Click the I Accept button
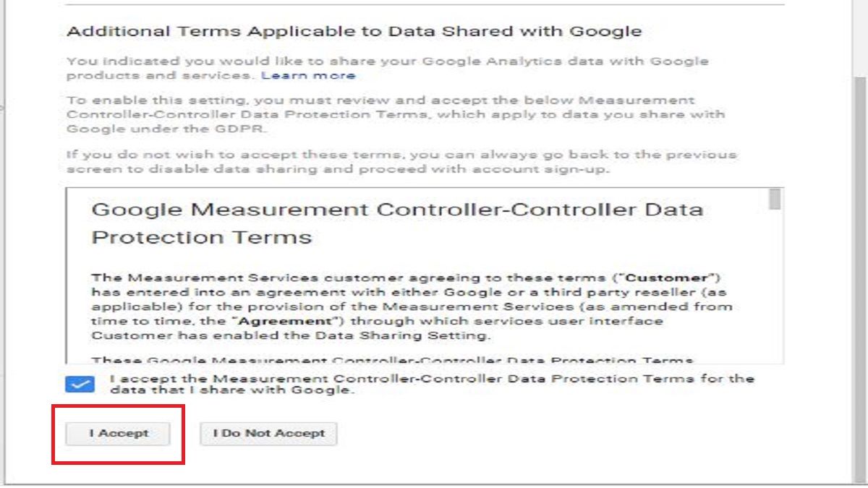This screenshot has width=868, height=488. (x=118, y=434)
